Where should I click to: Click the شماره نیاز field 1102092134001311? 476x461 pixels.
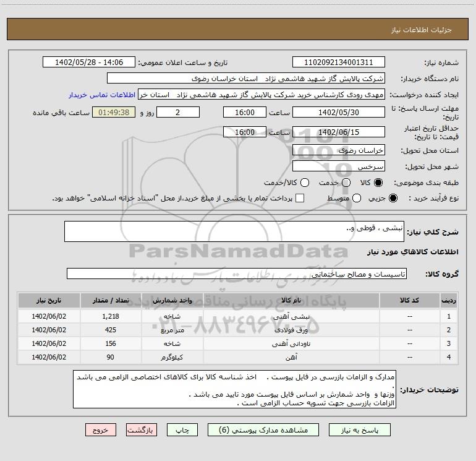pyautogui.click(x=339, y=62)
